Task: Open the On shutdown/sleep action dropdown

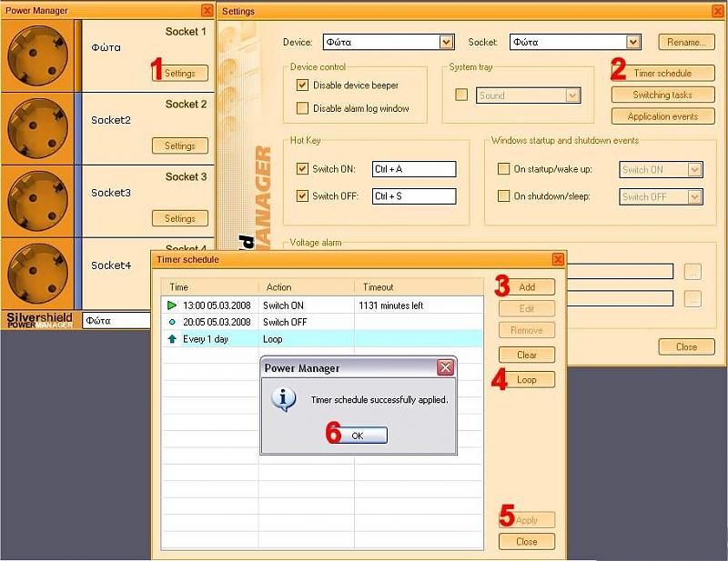Action: pos(695,196)
